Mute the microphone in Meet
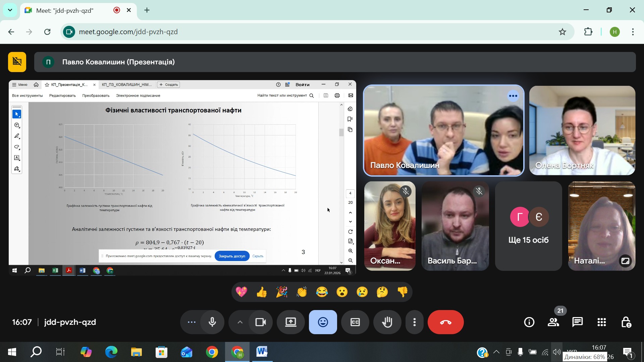The width and height of the screenshot is (644, 362). pos(212,322)
